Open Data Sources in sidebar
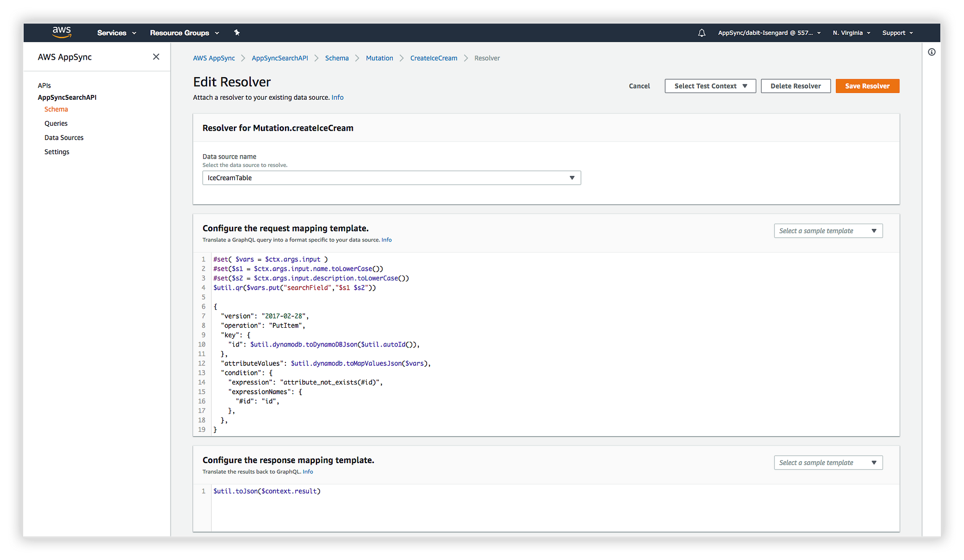Viewport: 964px width, 560px height. click(x=64, y=138)
